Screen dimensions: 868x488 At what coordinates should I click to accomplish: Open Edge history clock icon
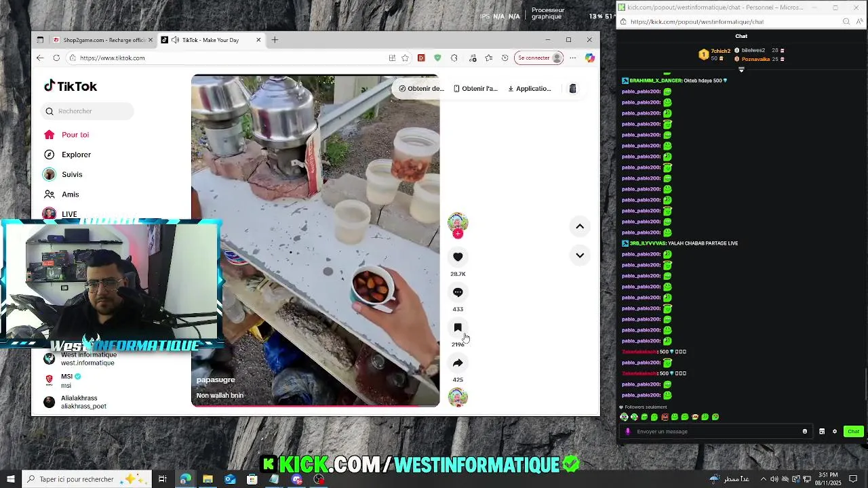click(x=505, y=58)
